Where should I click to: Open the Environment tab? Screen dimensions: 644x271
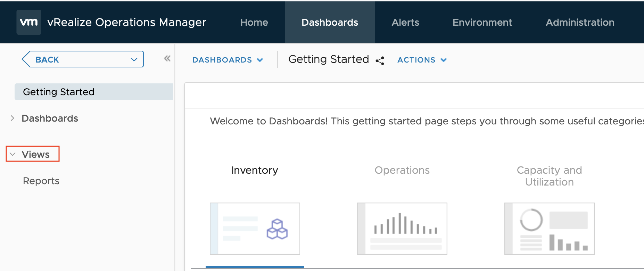coord(482,22)
